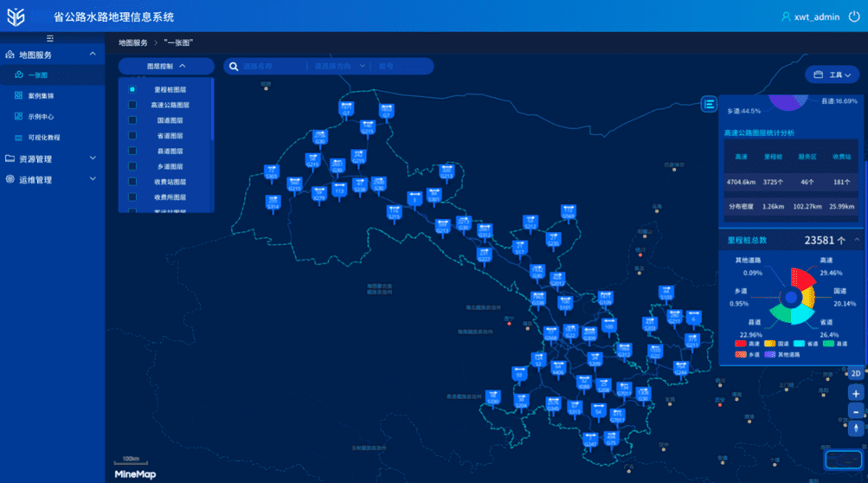Screen dimensions: 868x483
Task: Click the search magnifier icon
Action: click(234, 67)
